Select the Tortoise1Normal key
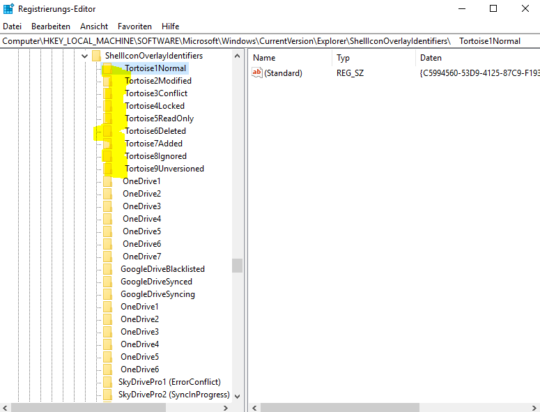540x412 pixels. (x=155, y=68)
